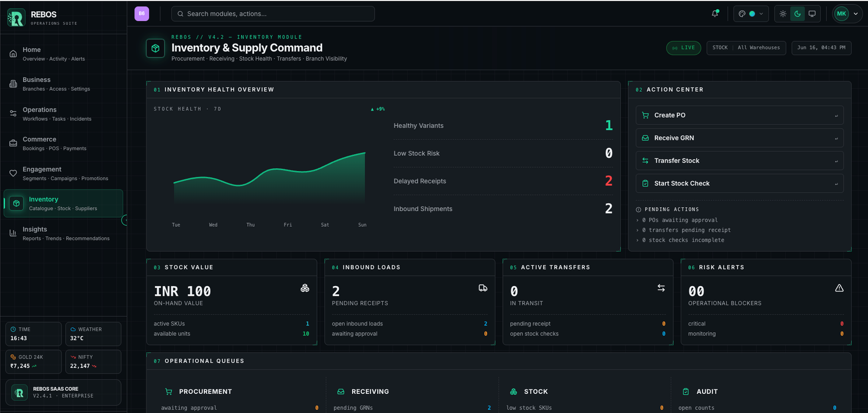Image resolution: width=868 pixels, height=413 pixels.
Task: Open the Commerce briefcase icon
Action: click(13, 143)
